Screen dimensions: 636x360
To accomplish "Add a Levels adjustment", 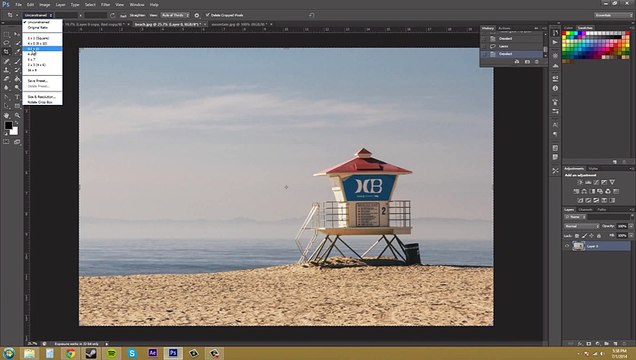I will coord(588,182).
